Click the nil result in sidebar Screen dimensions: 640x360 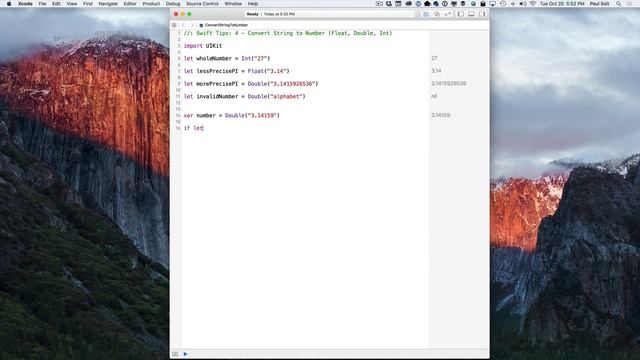coord(434,96)
